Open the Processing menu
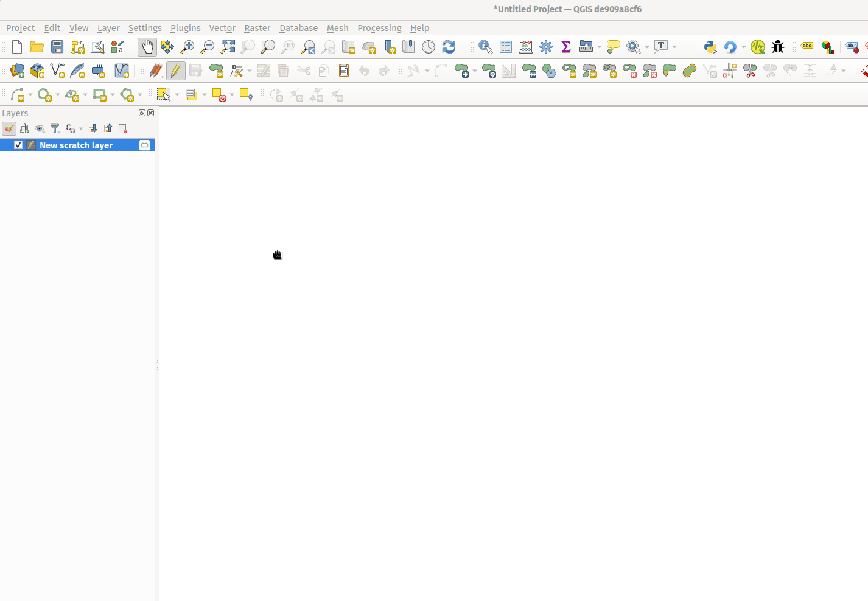868x601 pixels. point(379,28)
